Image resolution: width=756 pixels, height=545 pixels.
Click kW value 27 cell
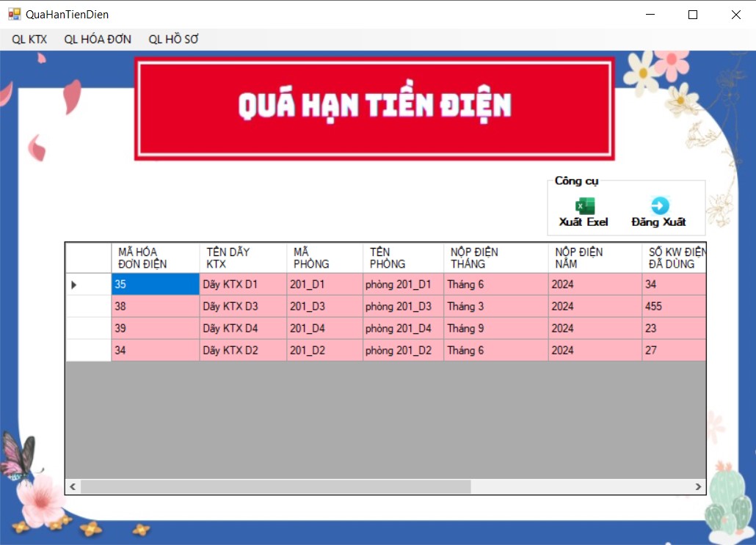coord(674,351)
